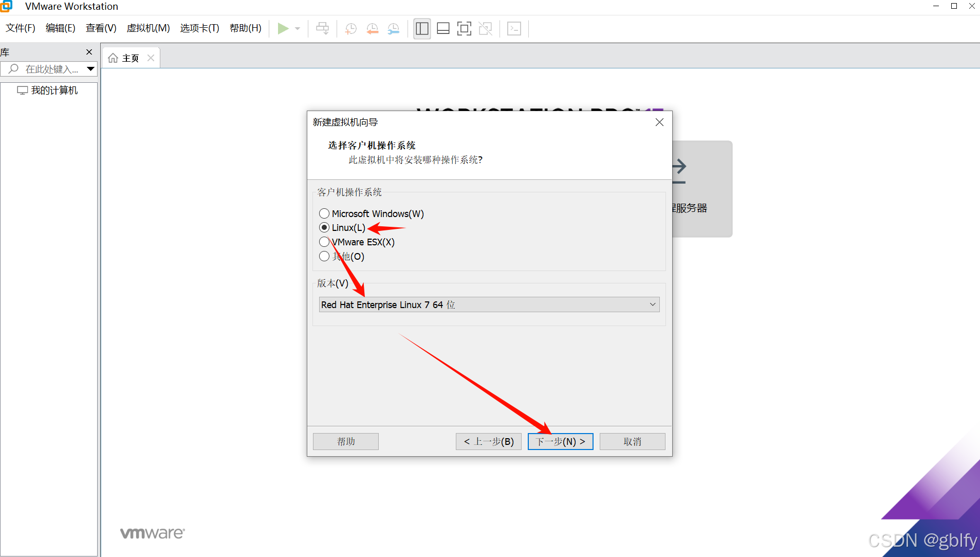Image resolution: width=980 pixels, height=557 pixels.
Task: Click the VMware Workstation app logo icon
Action: coord(6,6)
